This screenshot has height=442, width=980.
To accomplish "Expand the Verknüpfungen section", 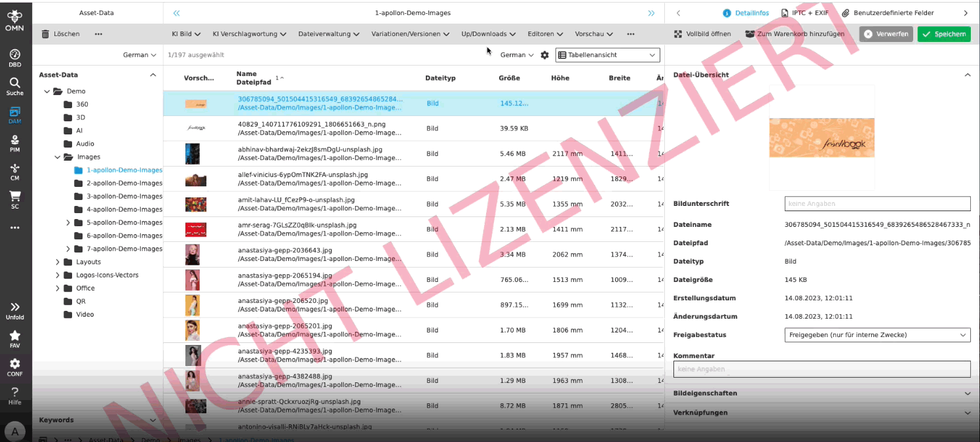I will click(x=967, y=413).
